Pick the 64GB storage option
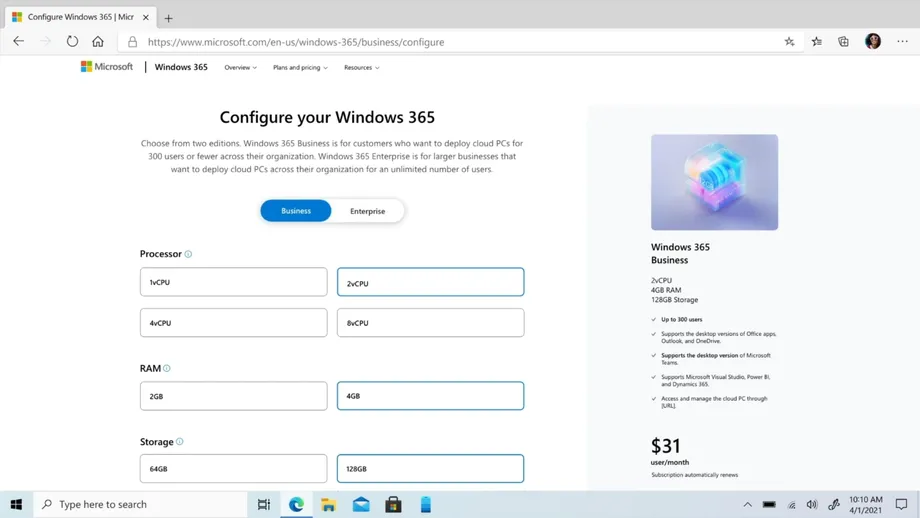920x518 pixels. click(x=234, y=469)
